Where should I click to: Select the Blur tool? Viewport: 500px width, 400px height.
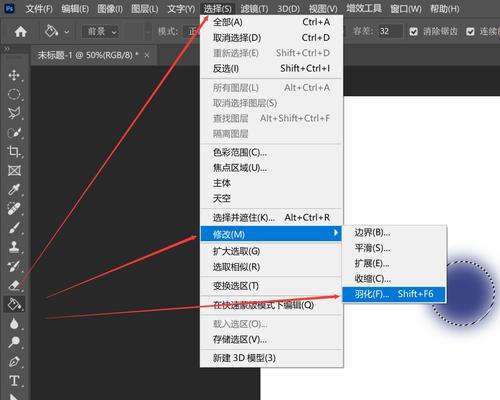(x=14, y=323)
